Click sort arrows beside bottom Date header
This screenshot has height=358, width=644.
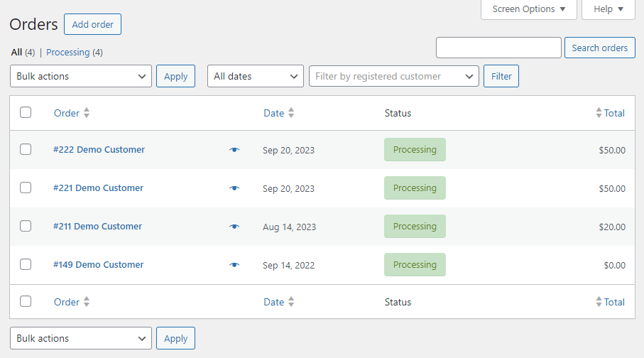coord(291,302)
